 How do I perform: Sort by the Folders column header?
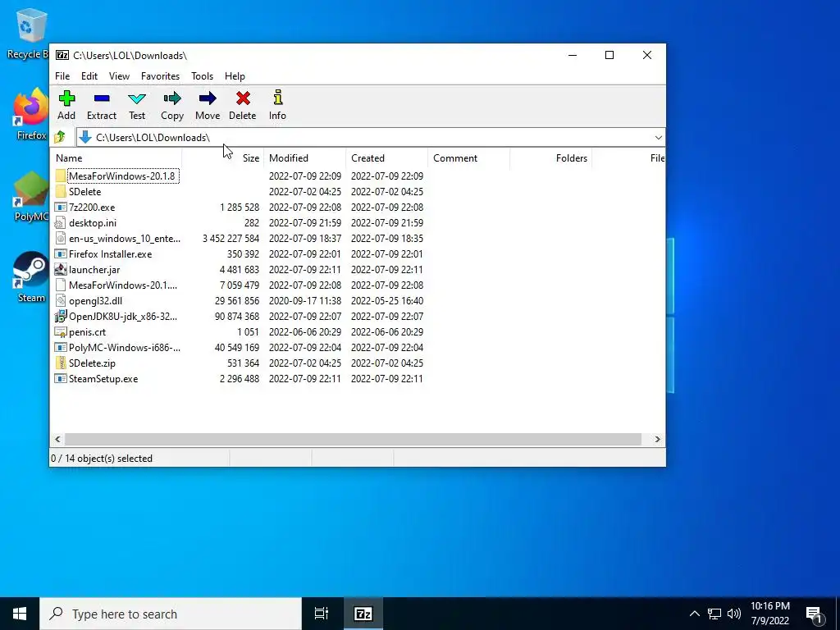coord(550,158)
